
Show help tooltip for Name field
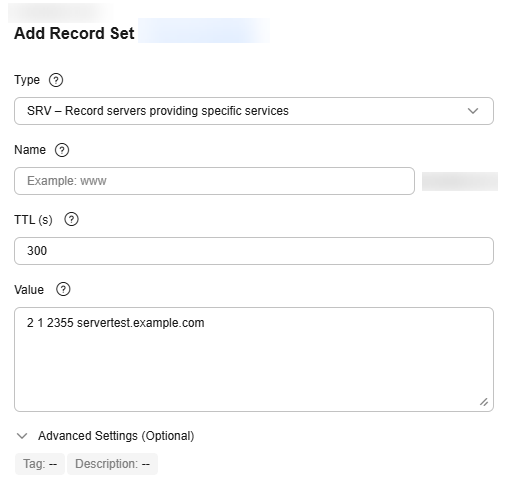pyautogui.click(x=62, y=150)
